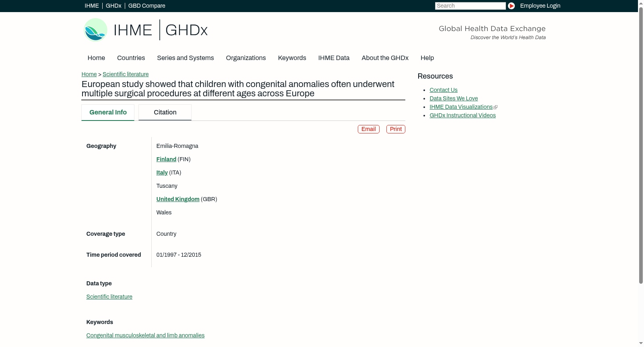The width and height of the screenshot is (644, 347).
Task: Click the Emilia-Romagna geography text
Action: click(177, 146)
